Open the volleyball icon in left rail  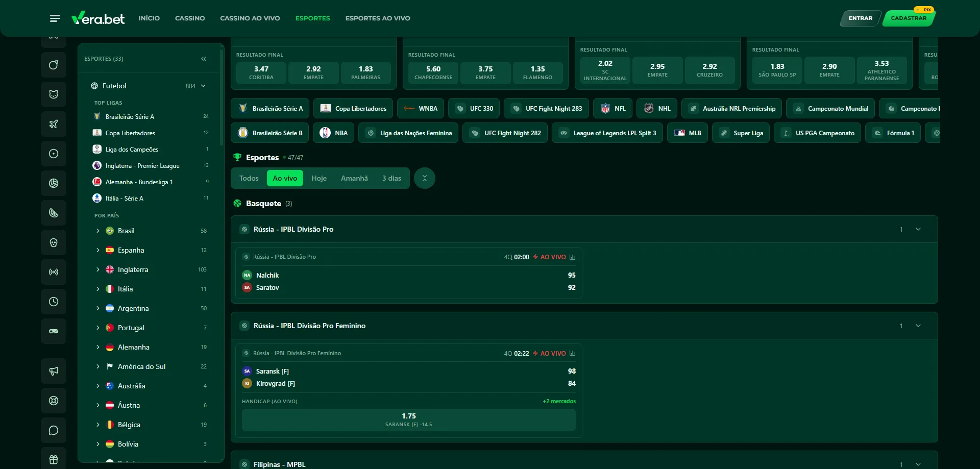point(54,183)
